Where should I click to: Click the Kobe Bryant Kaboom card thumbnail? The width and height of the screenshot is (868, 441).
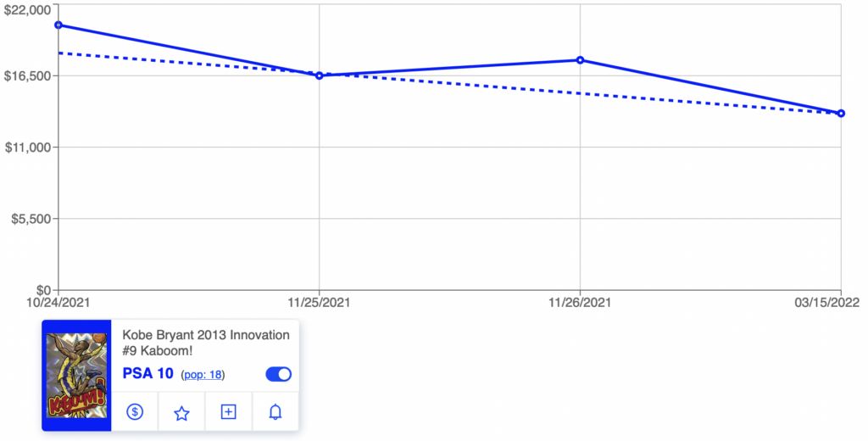[76, 375]
